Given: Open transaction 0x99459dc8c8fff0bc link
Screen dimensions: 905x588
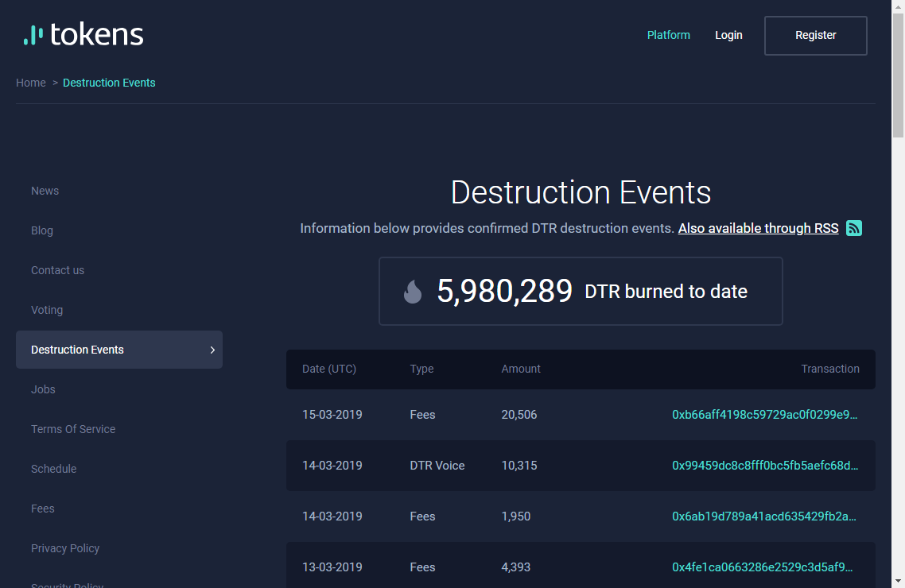Looking at the screenshot, I should click(765, 466).
